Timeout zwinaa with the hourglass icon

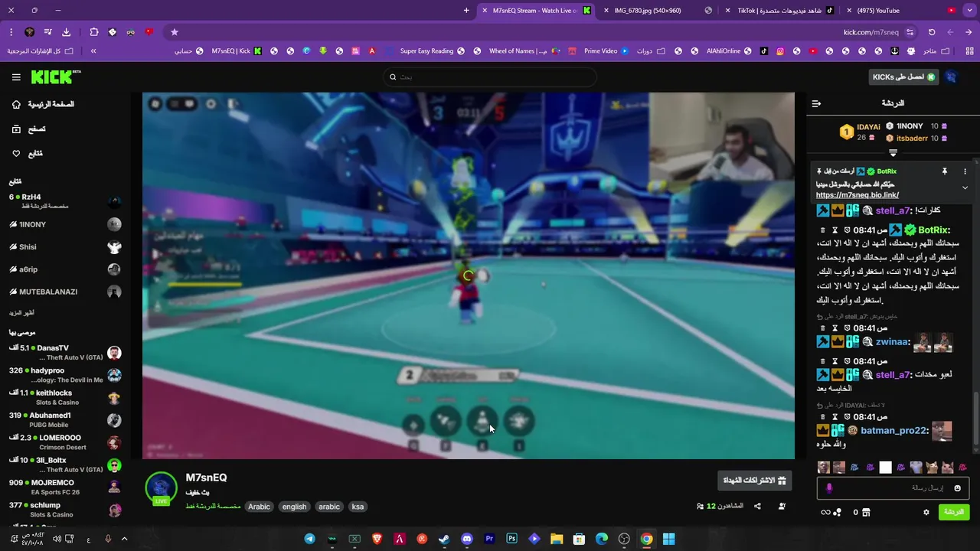pyautogui.click(x=835, y=328)
